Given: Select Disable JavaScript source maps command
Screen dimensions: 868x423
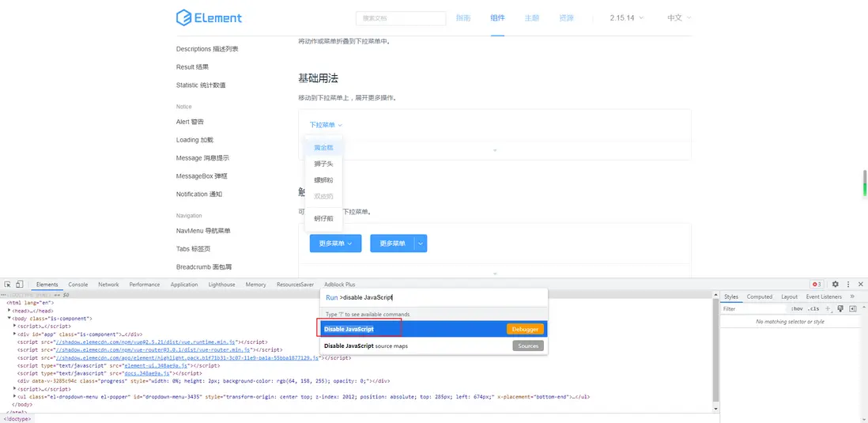Looking at the screenshot, I should tap(433, 346).
